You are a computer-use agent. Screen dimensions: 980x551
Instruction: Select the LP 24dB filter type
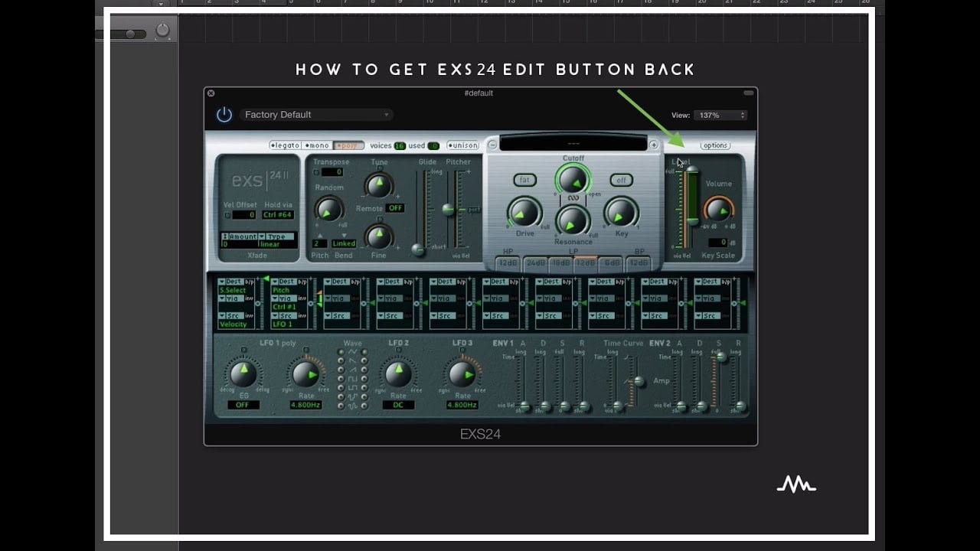[x=534, y=263]
